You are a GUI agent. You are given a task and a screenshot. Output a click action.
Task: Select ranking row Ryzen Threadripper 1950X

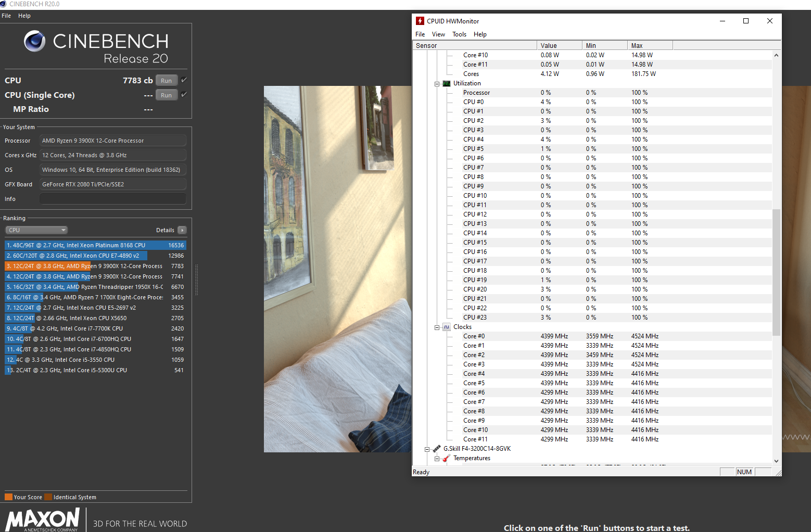(96, 287)
